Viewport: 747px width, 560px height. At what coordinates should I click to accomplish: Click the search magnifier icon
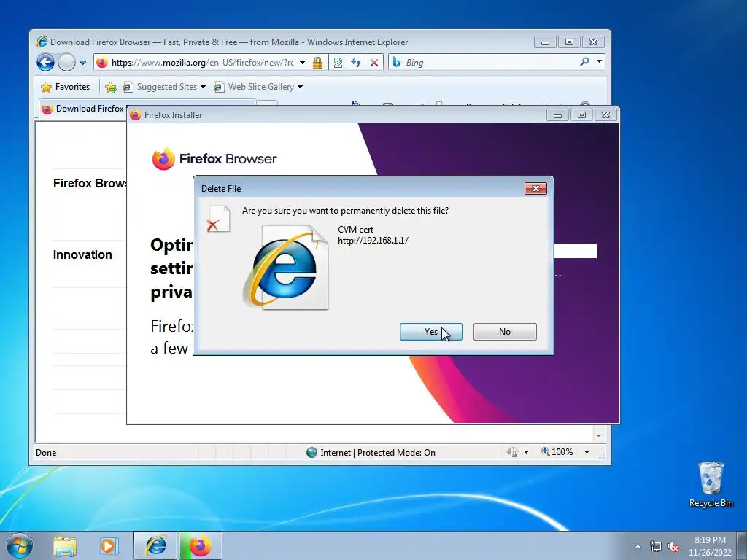point(584,62)
